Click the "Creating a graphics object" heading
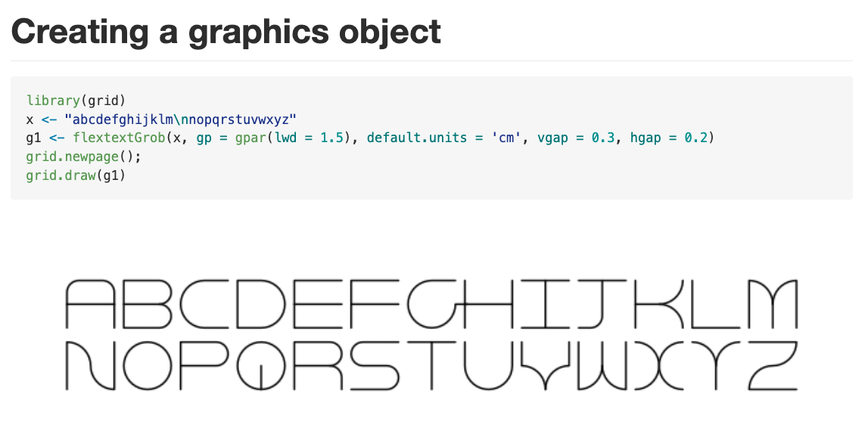Screen dimensions: 868x431 pyautogui.click(x=226, y=32)
